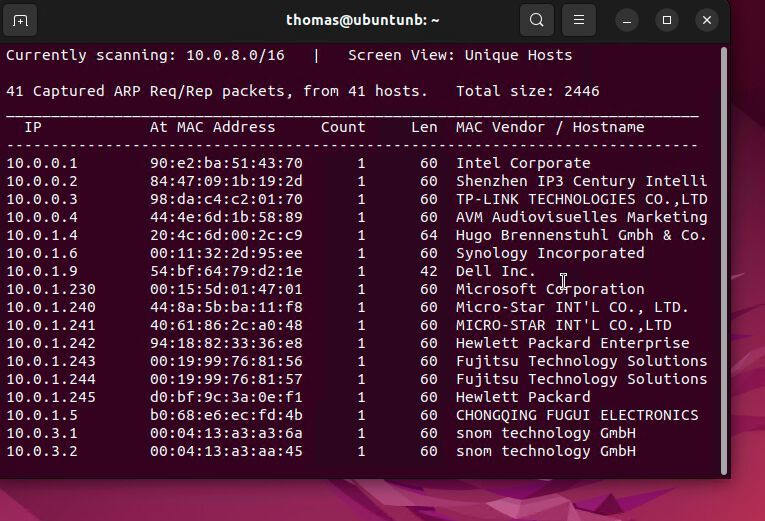Click IP address 10.0.1.4

[x=41, y=235]
